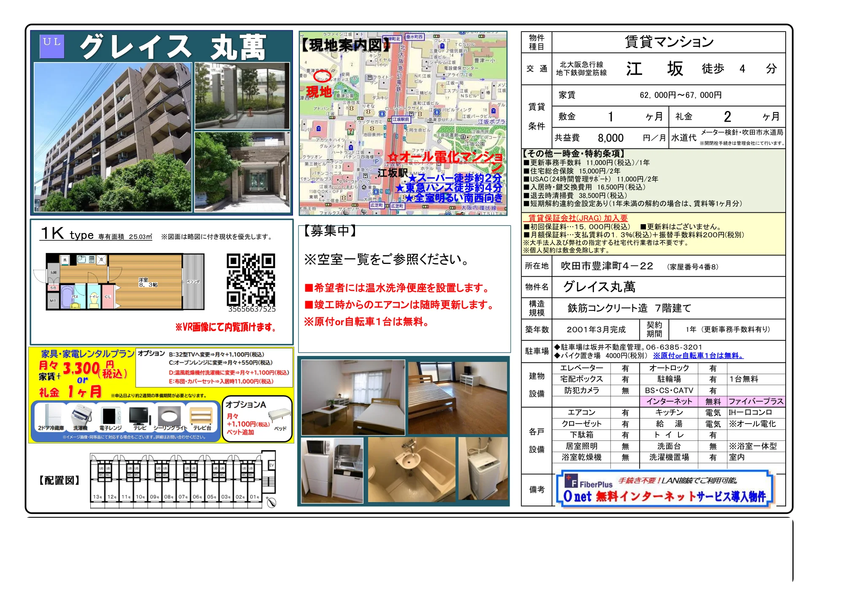Follow the ※原付or自転車1台は無料。 blue link
868x614 pixels.
click(698, 356)
